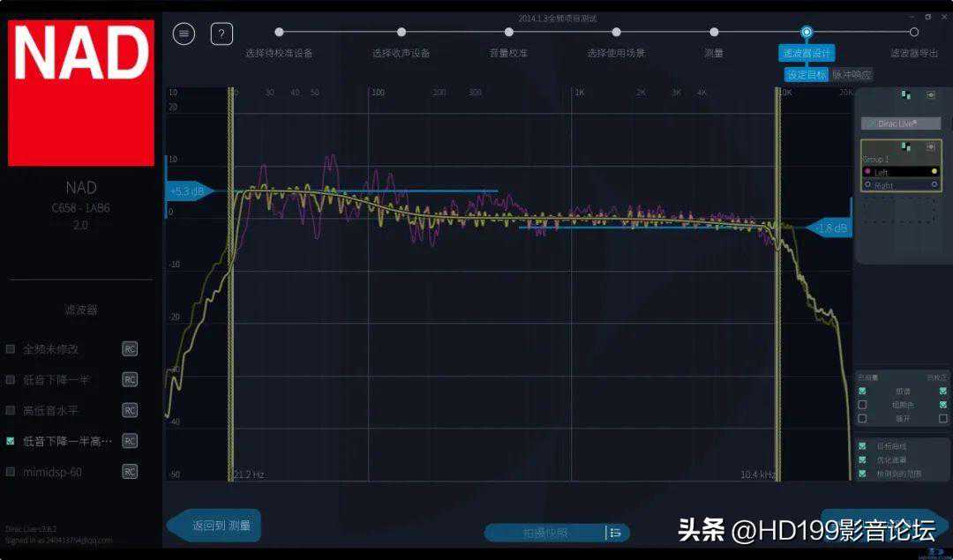Click the snapshot list icon beside 拍摄快照

[x=615, y=532]
